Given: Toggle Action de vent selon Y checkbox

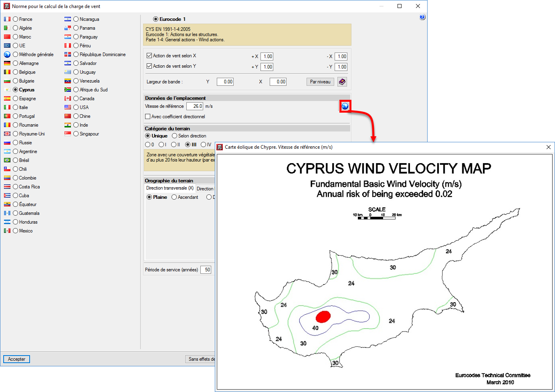Looking at the screenshot, I should point(149,66).
